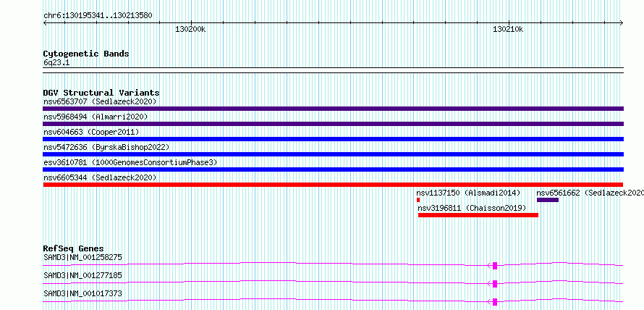
Task: Click the red bar for nsv6605344
Action: point(333,185)
